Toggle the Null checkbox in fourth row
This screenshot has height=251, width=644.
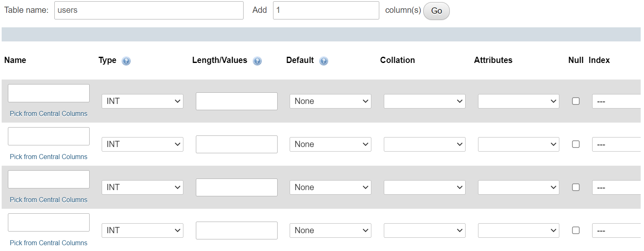[x=576, y=230]
